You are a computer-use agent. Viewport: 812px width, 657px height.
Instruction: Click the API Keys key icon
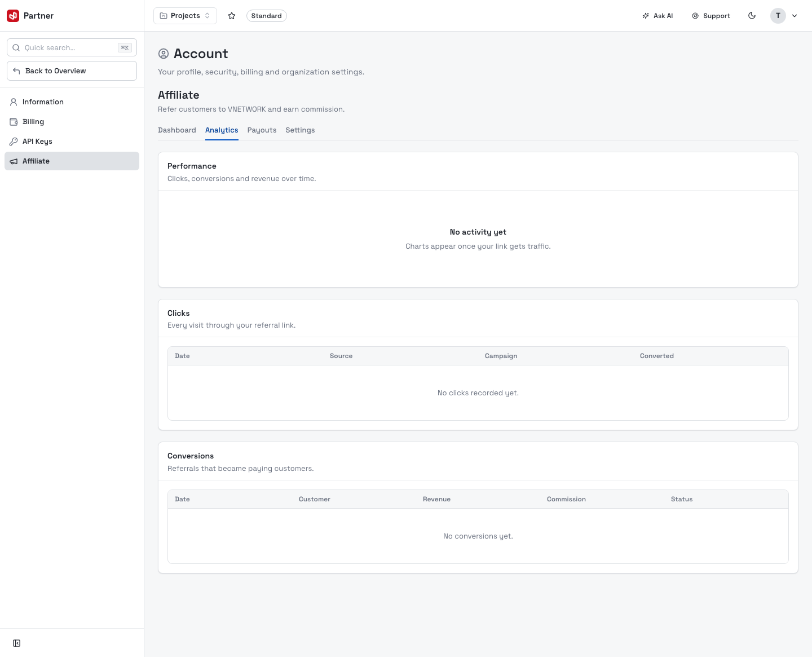(x=14, y=142)
